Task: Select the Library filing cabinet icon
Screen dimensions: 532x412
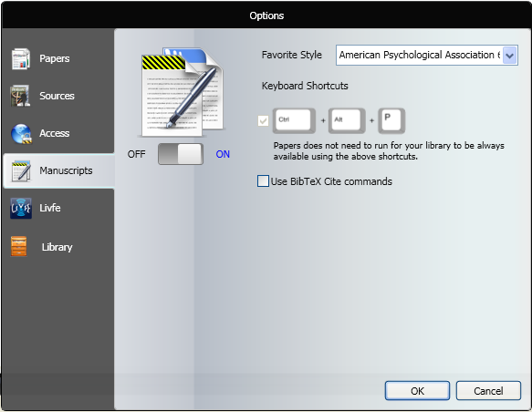Action: coord(18,246)
